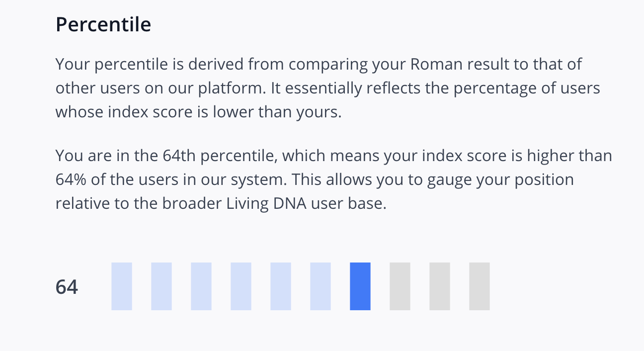Screen dimensions: 644x351
Task: Click the fourth light blue bar segment
Action: [241, 286]
